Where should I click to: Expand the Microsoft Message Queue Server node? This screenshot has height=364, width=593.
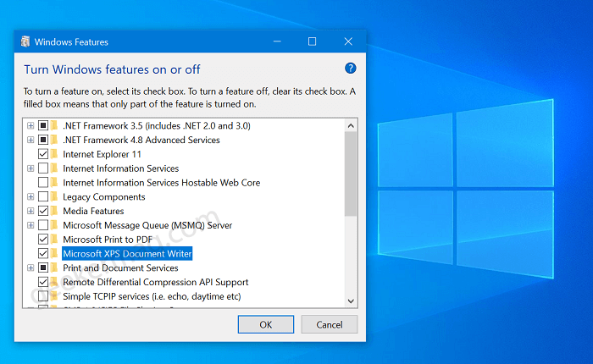(30, 225)
